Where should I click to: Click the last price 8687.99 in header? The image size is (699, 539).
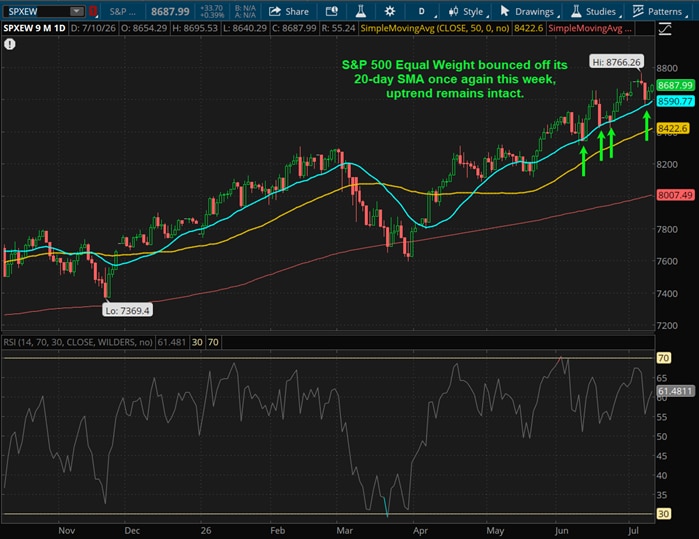[x=170, y=12]
